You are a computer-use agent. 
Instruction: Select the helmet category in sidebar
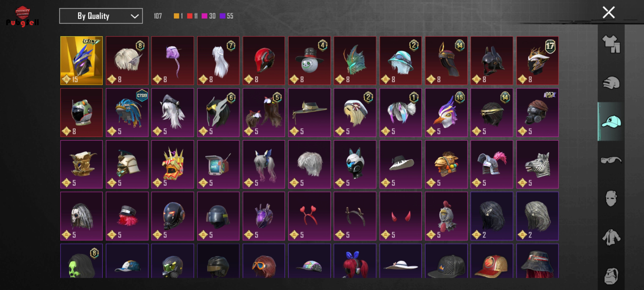tap(611, 83)
